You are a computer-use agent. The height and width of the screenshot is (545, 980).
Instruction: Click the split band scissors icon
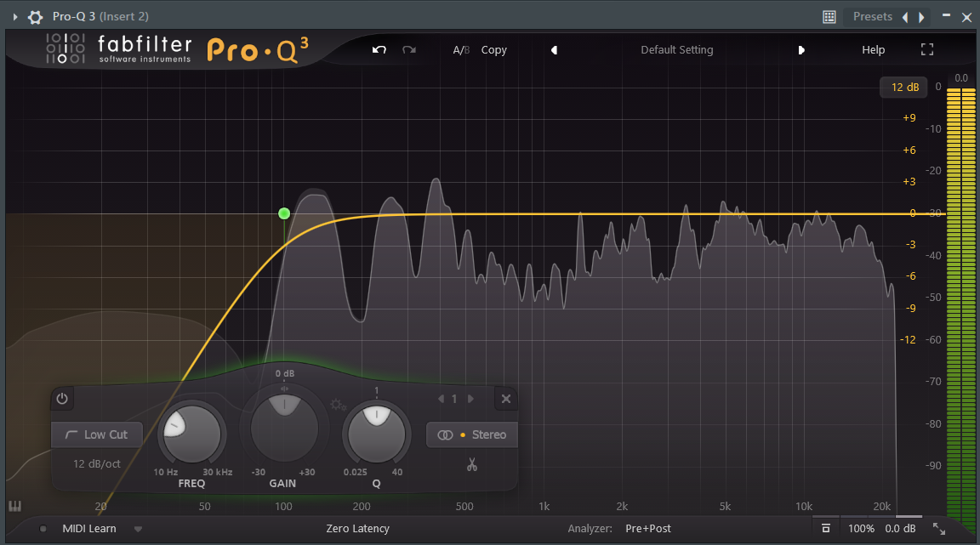(x=472, y=464)
